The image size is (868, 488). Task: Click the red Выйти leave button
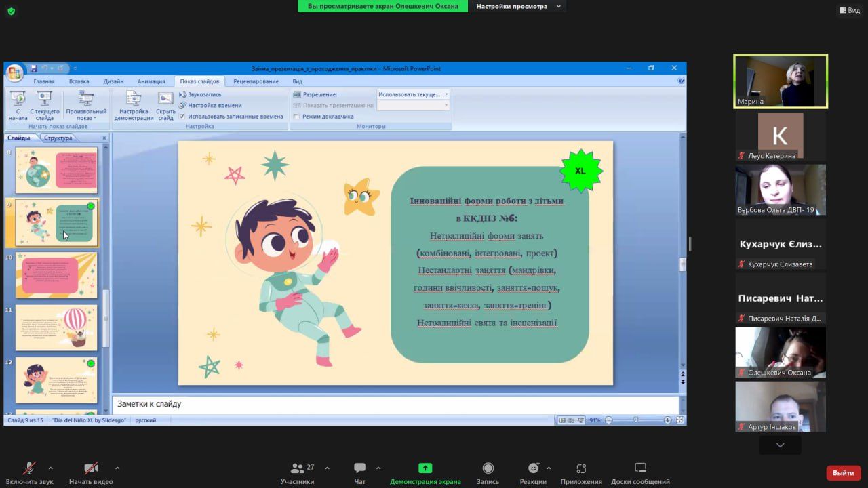(x=844, y=472)
